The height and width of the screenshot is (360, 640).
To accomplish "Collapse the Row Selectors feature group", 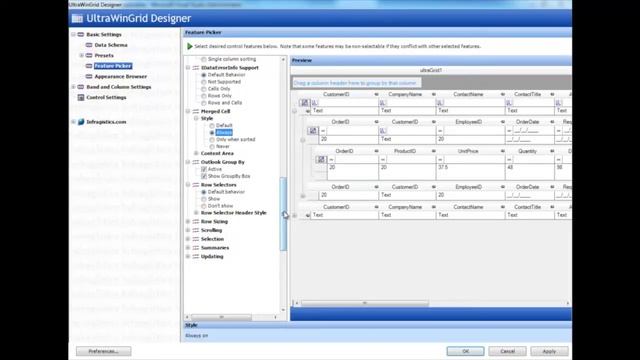I will point(188,185).
